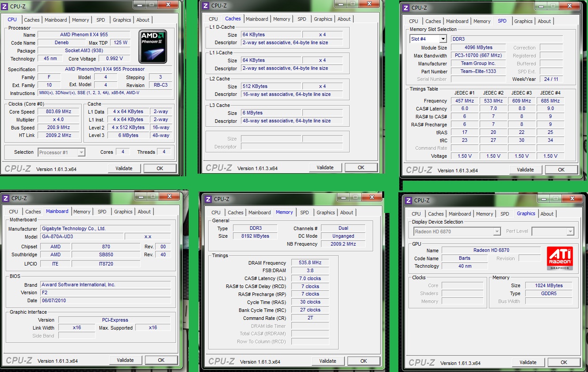Click Validate in the Caches window

(x=325, y=167)
